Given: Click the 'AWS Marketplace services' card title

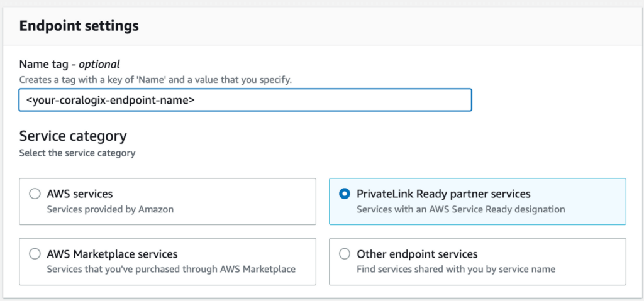Looking at the screenshot, I should (112, 254).
